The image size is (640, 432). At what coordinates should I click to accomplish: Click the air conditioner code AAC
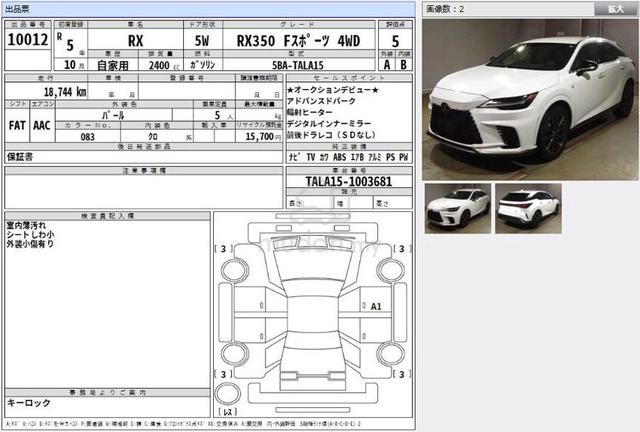pos(42,125)
